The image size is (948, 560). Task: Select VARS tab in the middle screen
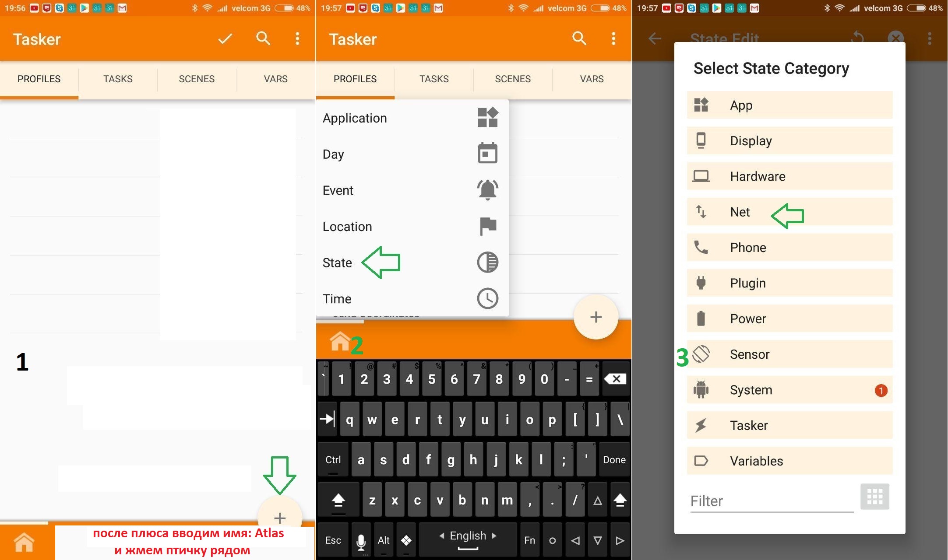click(x=592, y=79)
